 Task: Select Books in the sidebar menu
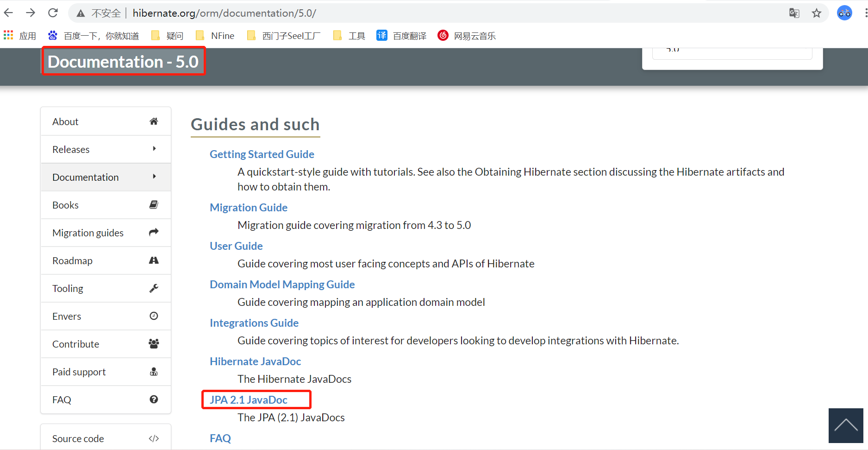pyautogui.click(x=106, y=205)
